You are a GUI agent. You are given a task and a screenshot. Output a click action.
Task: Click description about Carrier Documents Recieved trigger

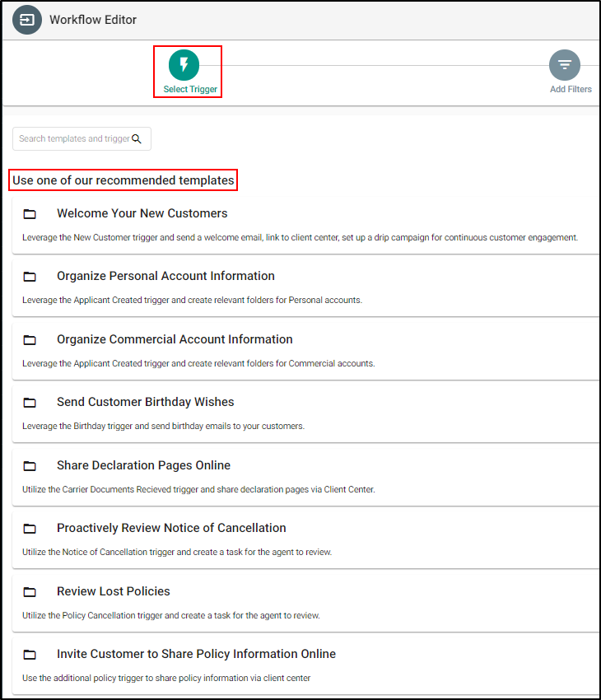tap(198, 489)
